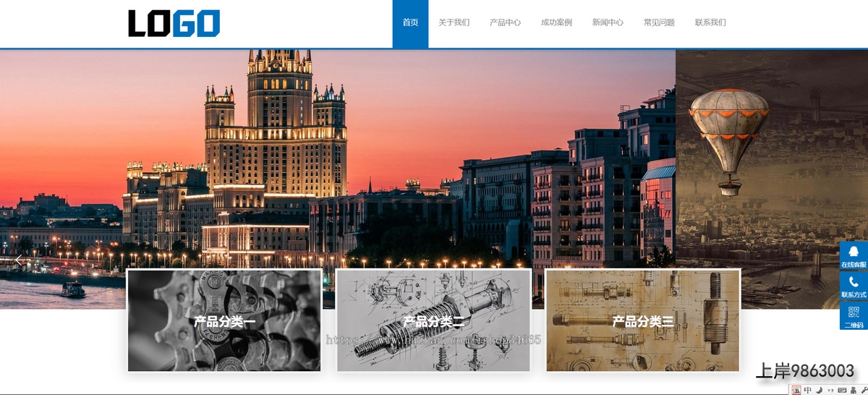Go to previous slide with left arrow
The image size is (868, 395).
click(20, 260)
